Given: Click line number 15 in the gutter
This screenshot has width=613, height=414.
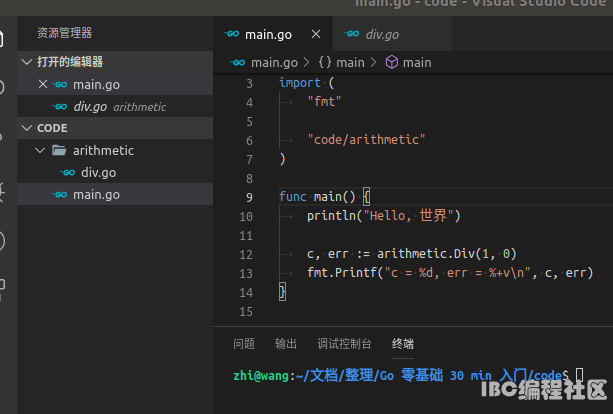Looking at the screenshot, I should (x=246, y=312).
